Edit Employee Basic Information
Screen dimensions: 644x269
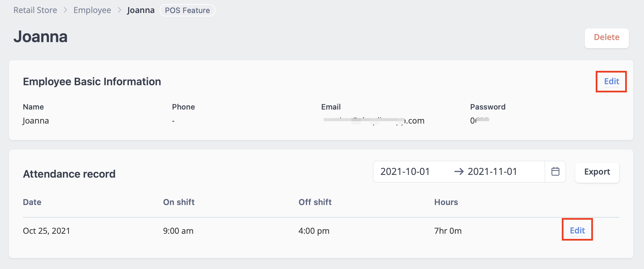(611, 81)
